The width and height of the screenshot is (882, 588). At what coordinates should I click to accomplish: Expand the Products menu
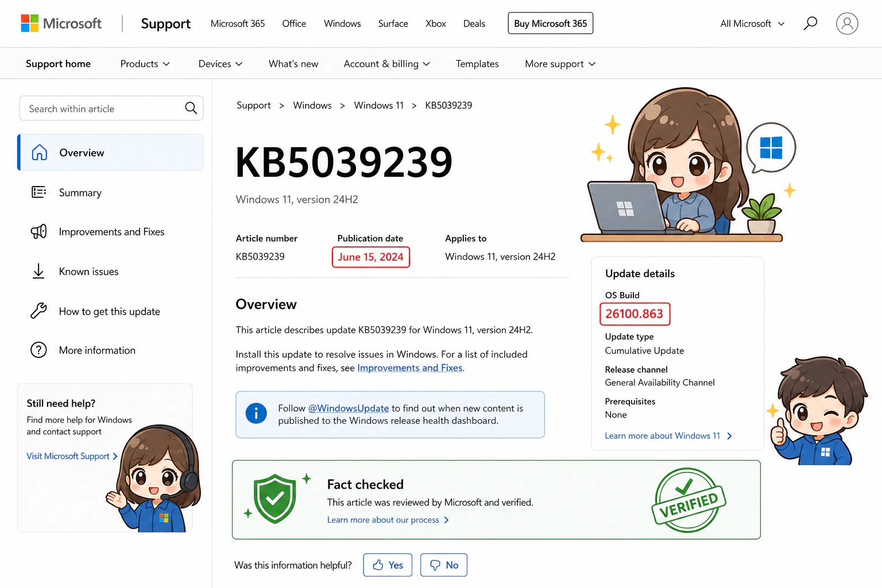point(145,64)
